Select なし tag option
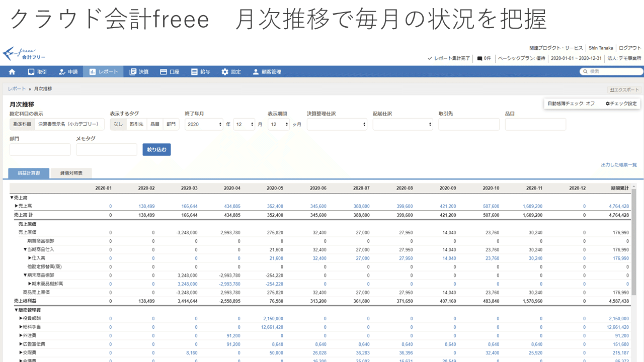The image size is (644, 362). click(118, 124)
